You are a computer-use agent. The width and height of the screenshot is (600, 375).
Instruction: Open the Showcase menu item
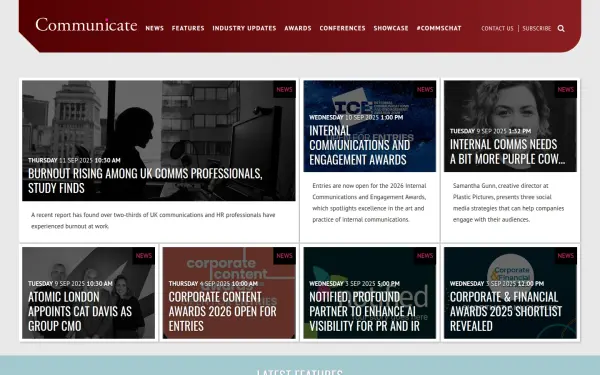391,28
